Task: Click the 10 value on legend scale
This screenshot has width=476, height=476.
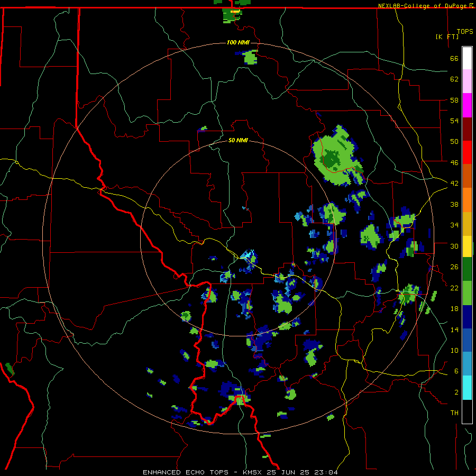Action: pos(454,350)
